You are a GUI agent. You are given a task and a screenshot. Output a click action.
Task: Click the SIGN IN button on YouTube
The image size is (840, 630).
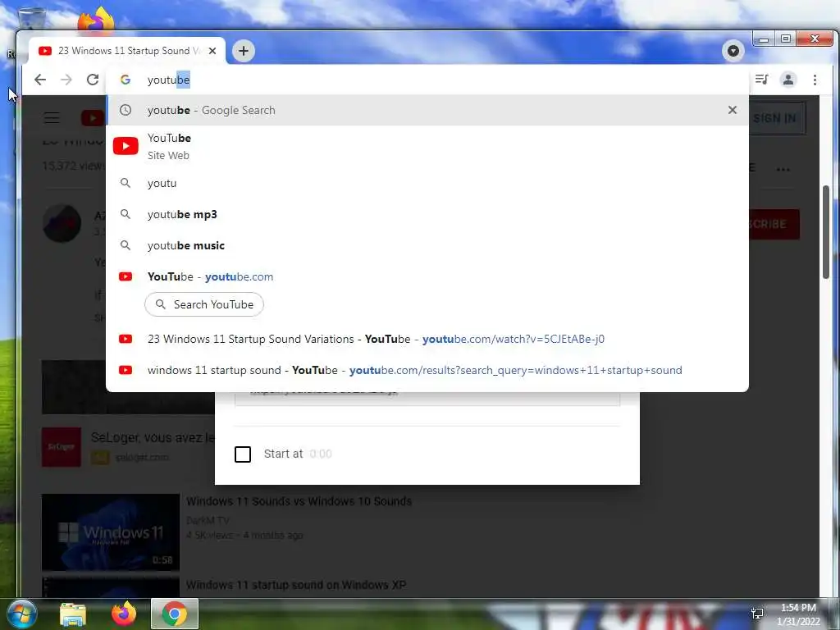[x=777, y=118]
